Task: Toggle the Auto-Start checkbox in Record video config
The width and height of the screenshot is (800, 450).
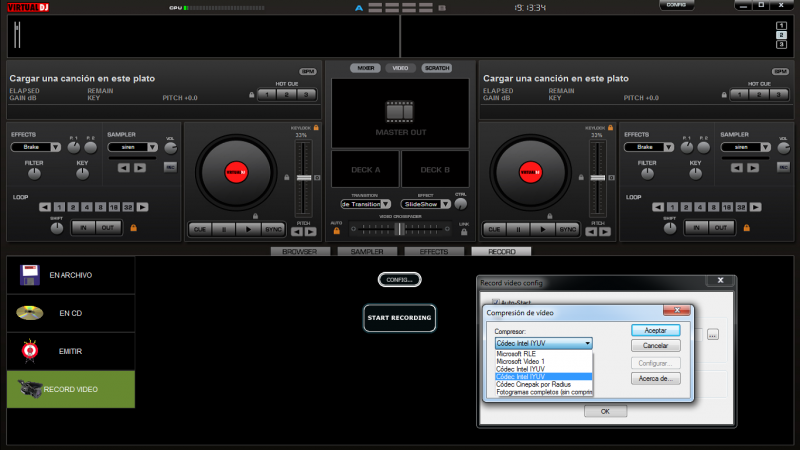Action: click(495, 302)
